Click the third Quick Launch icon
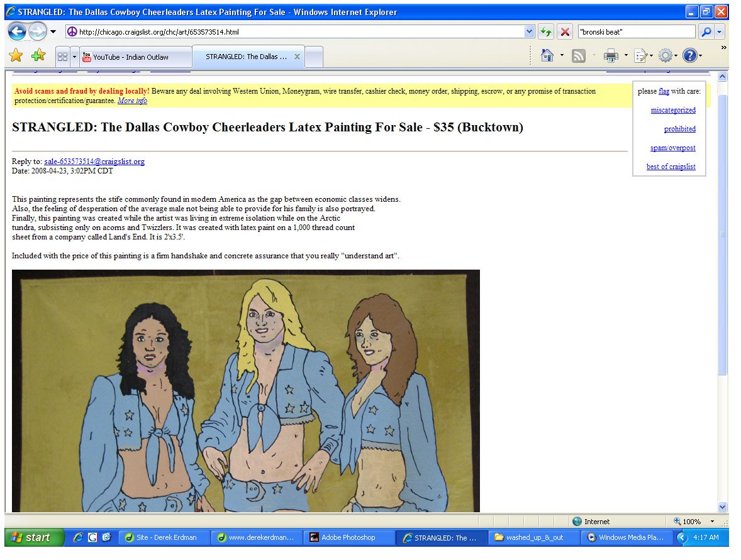The width and height of the screenshot is (741, 560). coord(106,537)
